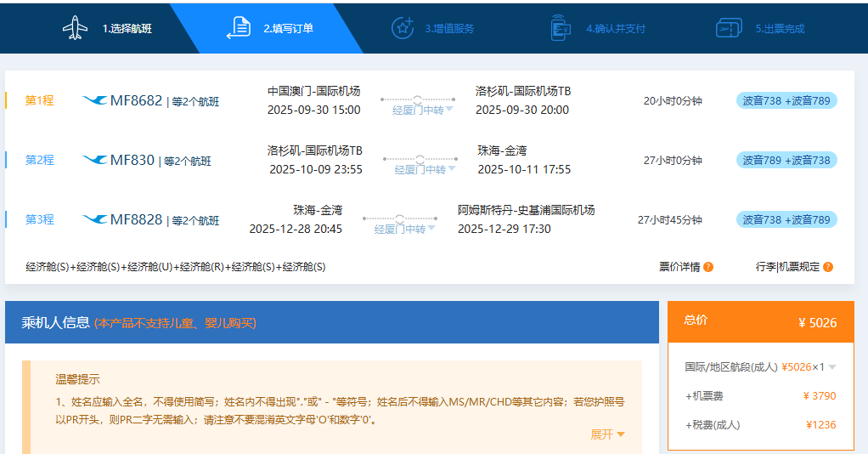Click the duration 27小时0分钟
This screenshot has width=868, height=454.
673,160
